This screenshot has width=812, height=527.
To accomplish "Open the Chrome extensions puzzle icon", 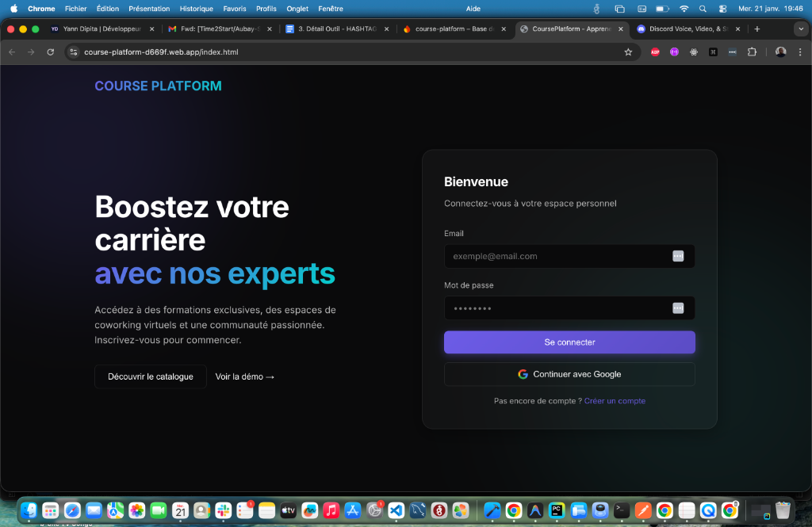I will tap(752, 52).
